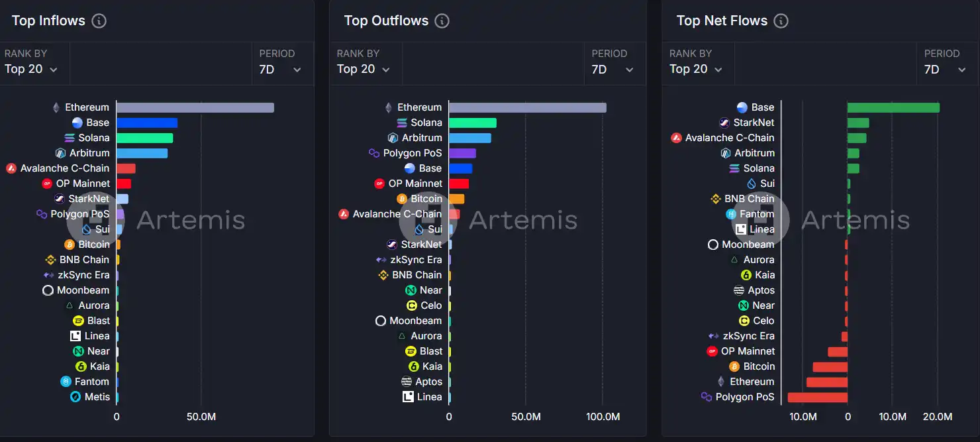The width and height of the screenshot is (980, 442).
Task: Click the Avalanche C-Chain label in Top Inflows
Action: tap(64, 168)
